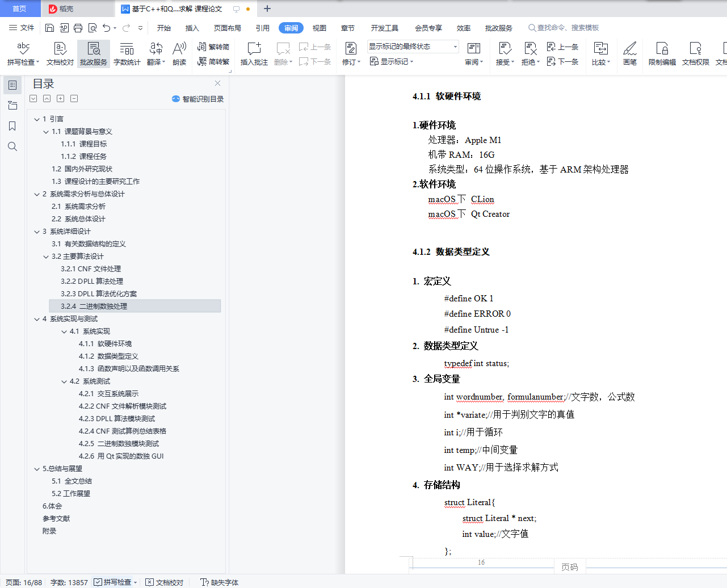The height and width of the screenshot is (588, 727).
Task: Toggle 文档校对 in the status bar
Action: tap(165, 582)
